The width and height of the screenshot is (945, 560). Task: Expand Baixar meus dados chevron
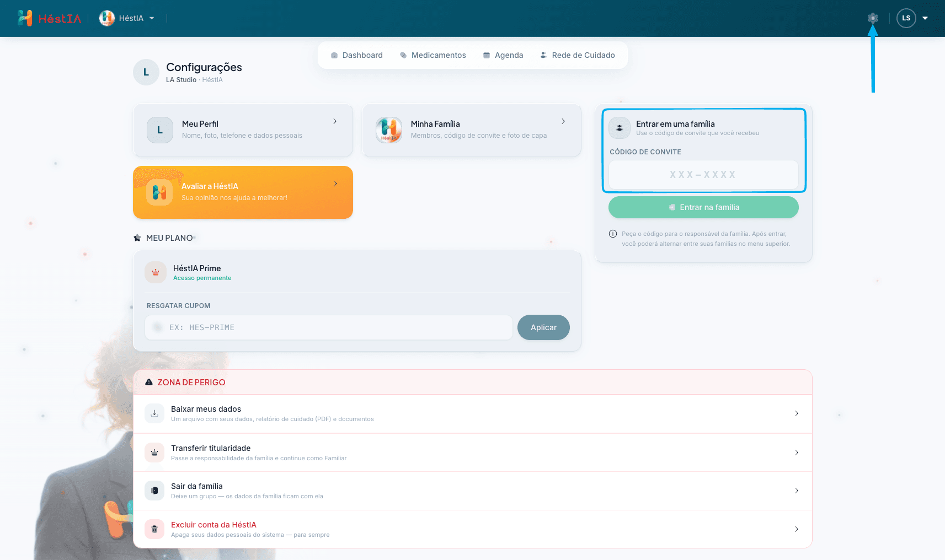click(797, 413)
